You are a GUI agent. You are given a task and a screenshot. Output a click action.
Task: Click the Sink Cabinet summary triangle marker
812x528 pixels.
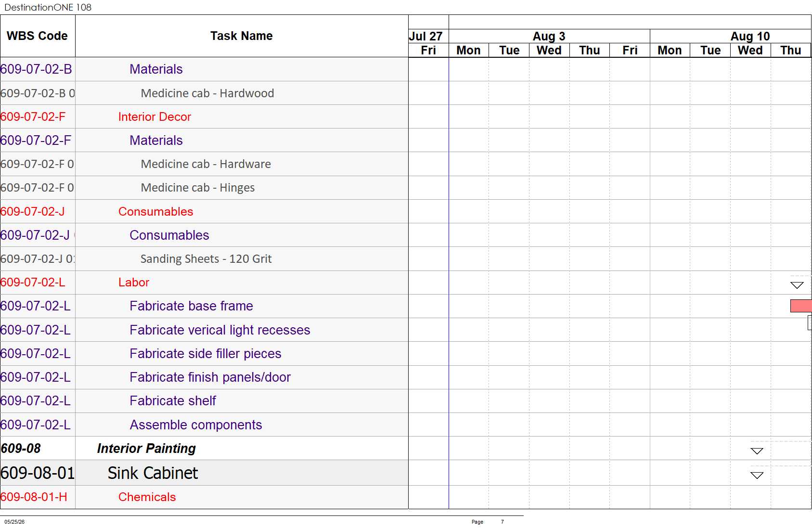click(757, 475)
